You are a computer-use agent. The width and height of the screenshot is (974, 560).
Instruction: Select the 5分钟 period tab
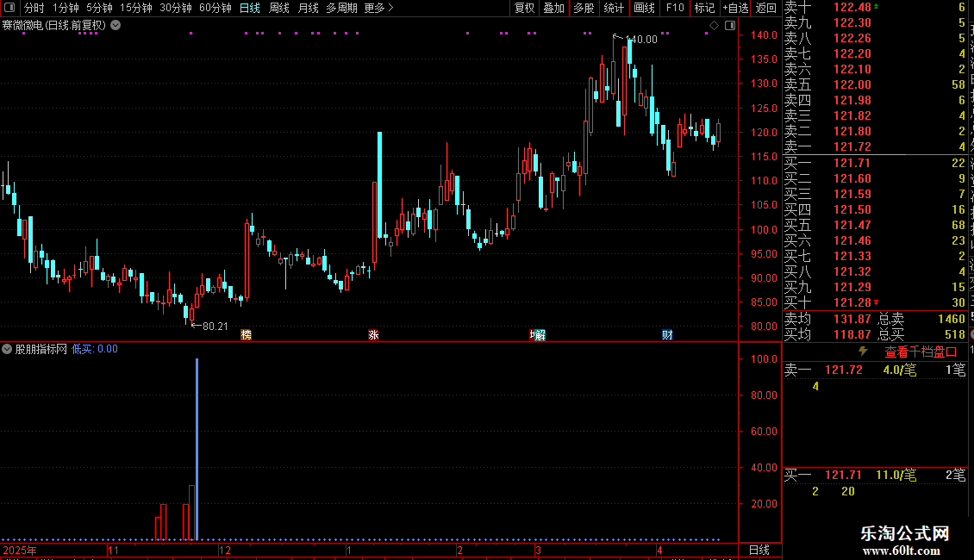[99, 8]
